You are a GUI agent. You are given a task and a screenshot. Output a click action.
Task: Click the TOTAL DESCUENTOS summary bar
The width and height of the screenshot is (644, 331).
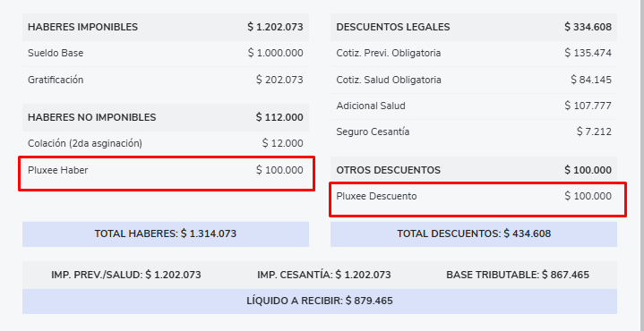(x=474, y=234)
